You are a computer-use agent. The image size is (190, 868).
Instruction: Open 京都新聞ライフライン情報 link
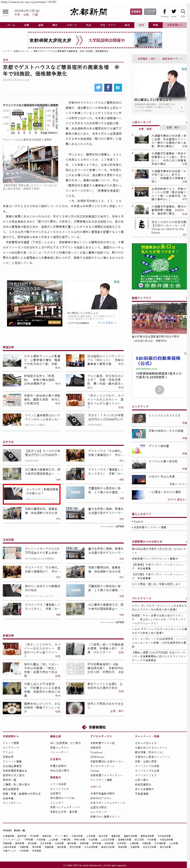point(150,527)
